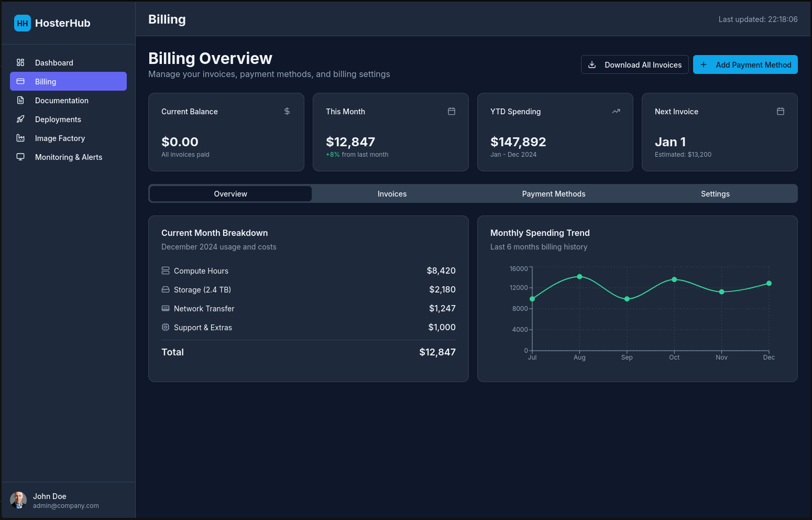Open the Dashboard via its grid icon
Image resolution: width=812 pixels, height=520 pixels.
(x=20, y=62)
